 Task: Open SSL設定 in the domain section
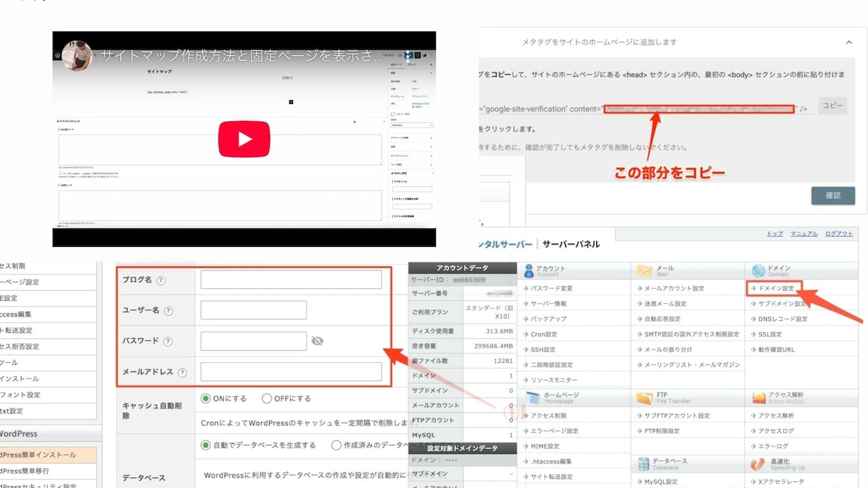[x=770, y=334]
